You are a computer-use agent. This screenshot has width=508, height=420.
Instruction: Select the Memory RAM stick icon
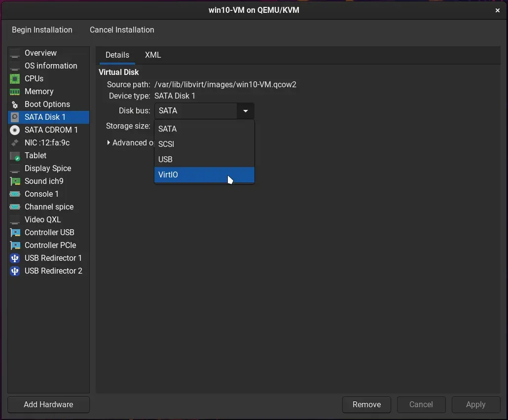click(x=15, y=92)
